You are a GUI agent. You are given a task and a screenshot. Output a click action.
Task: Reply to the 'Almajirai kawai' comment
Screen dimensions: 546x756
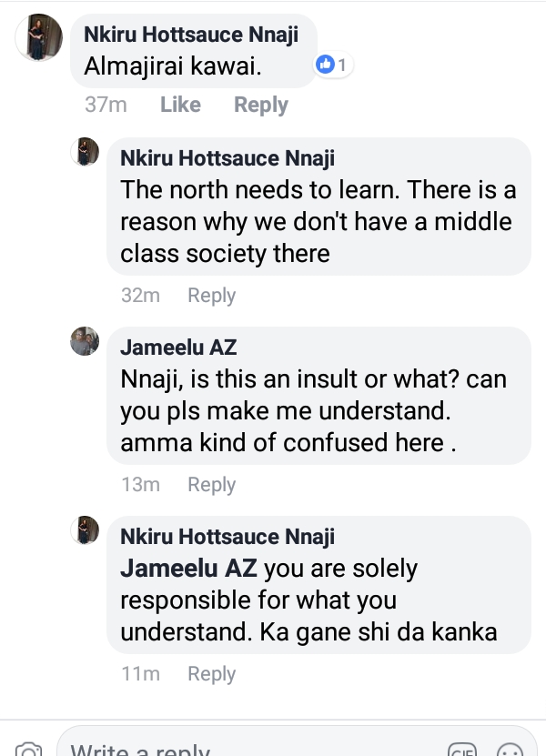tap(260, 105)
